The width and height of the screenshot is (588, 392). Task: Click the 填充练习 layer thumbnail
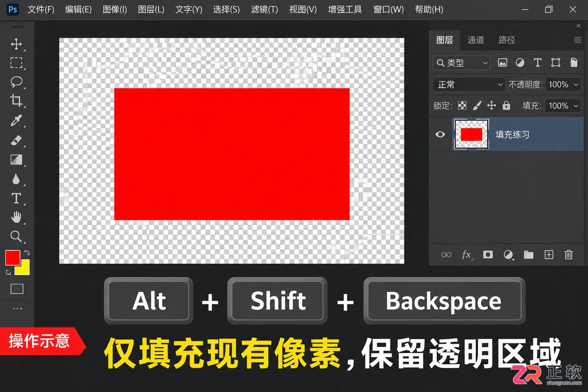472,134
